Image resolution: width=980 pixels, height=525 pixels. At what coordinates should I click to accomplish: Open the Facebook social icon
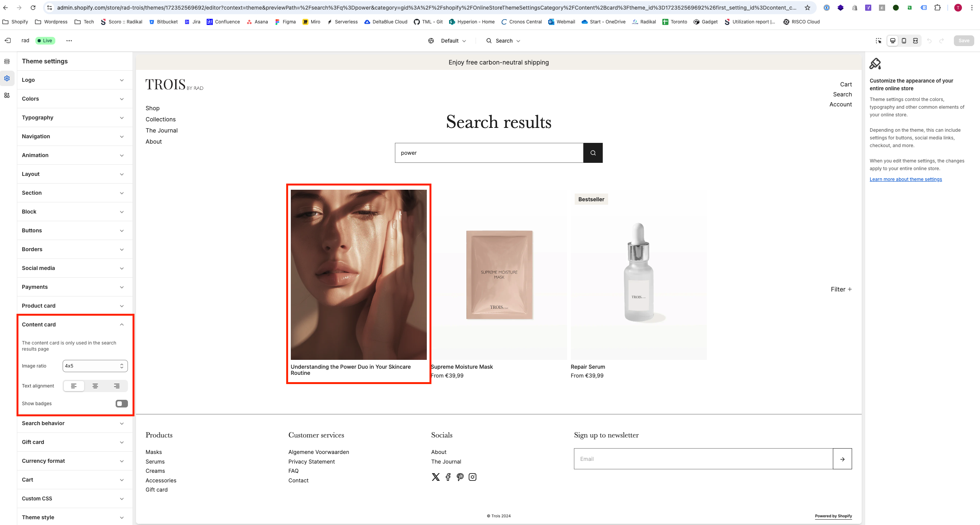(448, 477)
